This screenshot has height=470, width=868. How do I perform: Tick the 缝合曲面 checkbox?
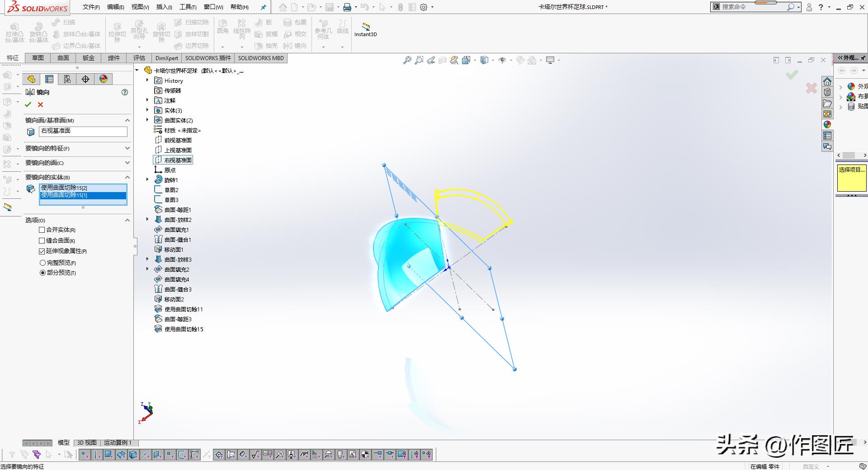tap(42, 241)
